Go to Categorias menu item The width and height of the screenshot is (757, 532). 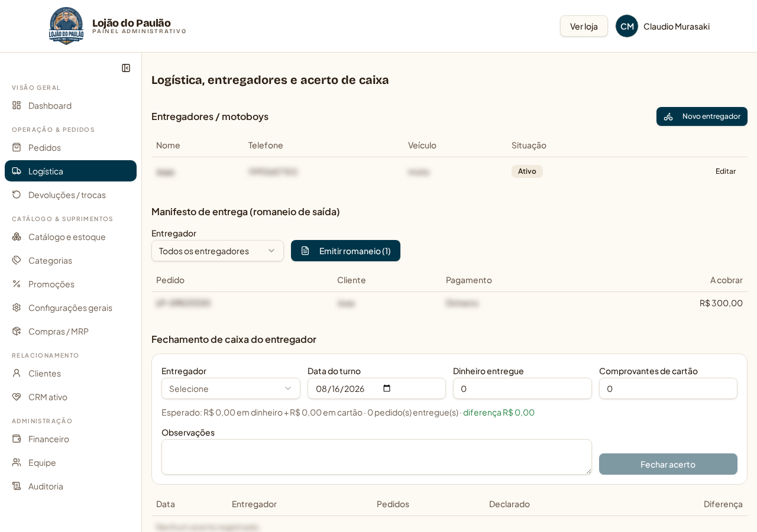coord(70,260)
